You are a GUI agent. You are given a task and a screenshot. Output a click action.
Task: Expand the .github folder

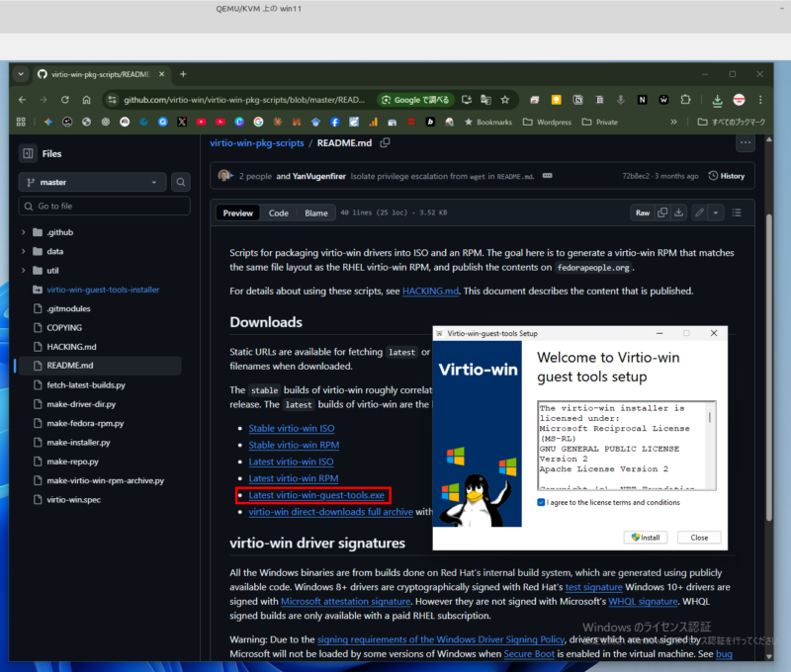pos(24,232)
